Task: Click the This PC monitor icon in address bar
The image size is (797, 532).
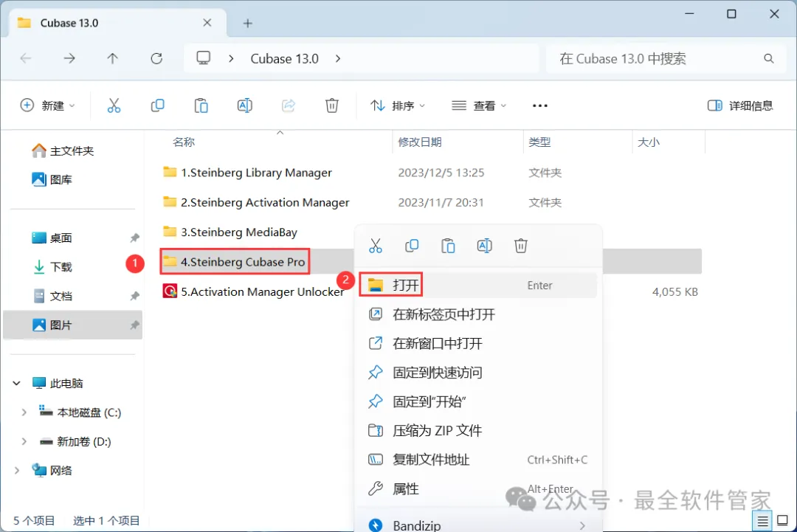Action: pyautogui.click(x=204, y=58)
